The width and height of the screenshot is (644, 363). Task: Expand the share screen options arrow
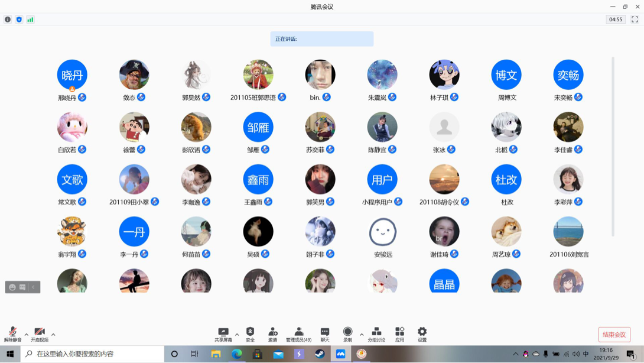[x=237, y=335]
